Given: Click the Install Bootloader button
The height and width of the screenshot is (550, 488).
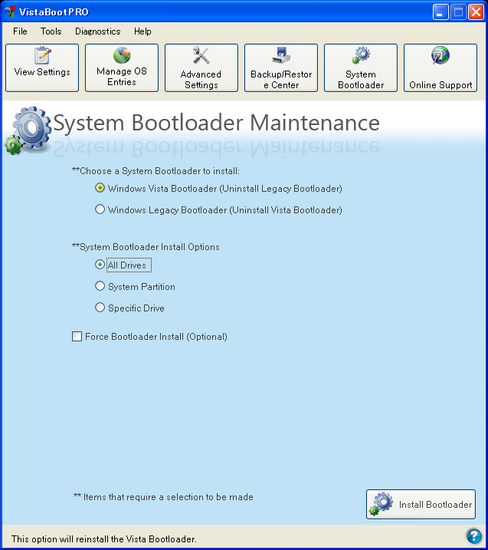Looking at the screenshot, I should (421, 504).
